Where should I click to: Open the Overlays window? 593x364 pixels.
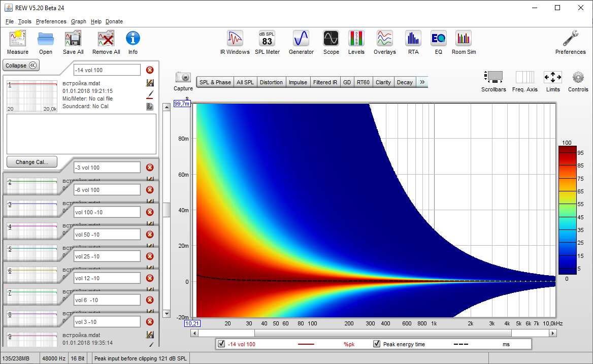click(385, 42)
